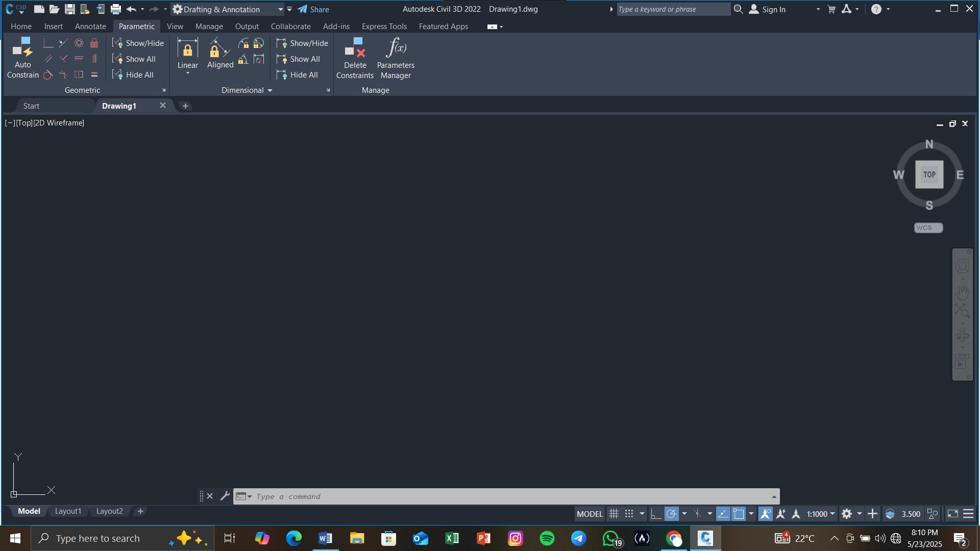This screenshot has width=980, height=551.
Task: Select the Radius dimensional constraint
Action: (x=243, y=43)
